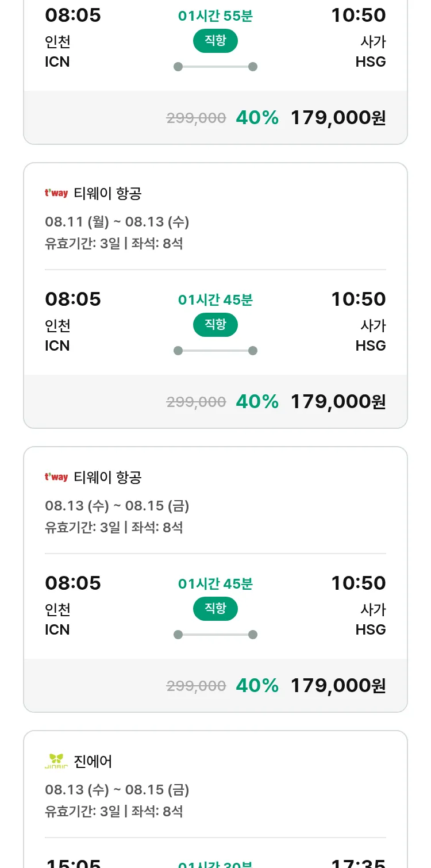Tap the t'way logo on the 08.13 (수) flight

point(56,477)
